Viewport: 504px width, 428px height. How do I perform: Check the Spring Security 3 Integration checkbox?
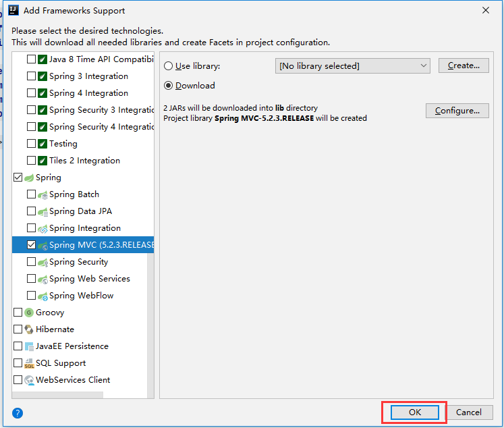pyautogui.click(x=31, y=109)
